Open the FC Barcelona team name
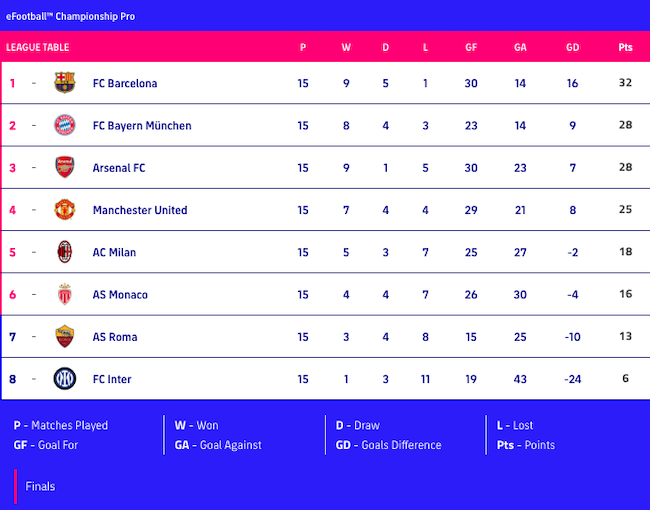Image resolution: width=650 pixels, height=510 pixels. pos(125,83)
